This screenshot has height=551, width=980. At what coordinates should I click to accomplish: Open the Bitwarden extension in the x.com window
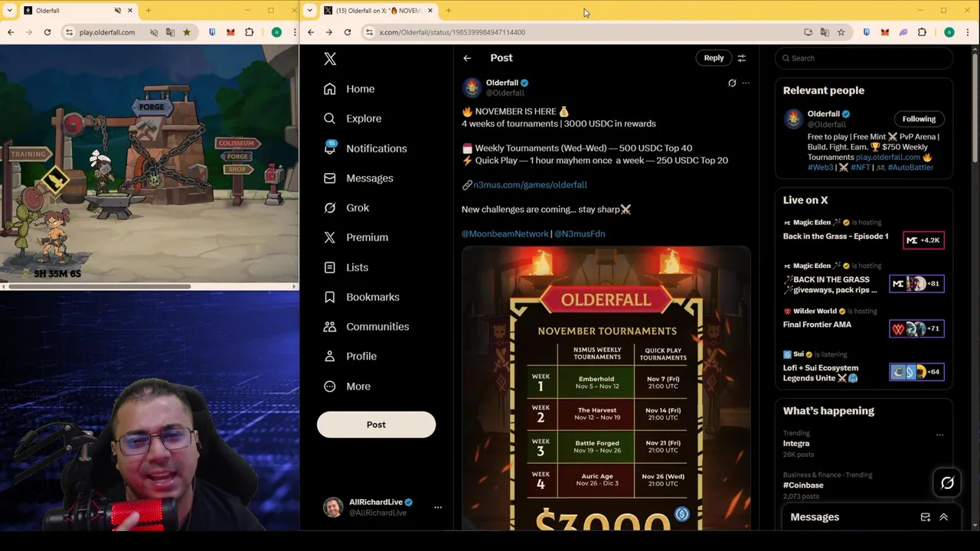[x=866, y=32]
